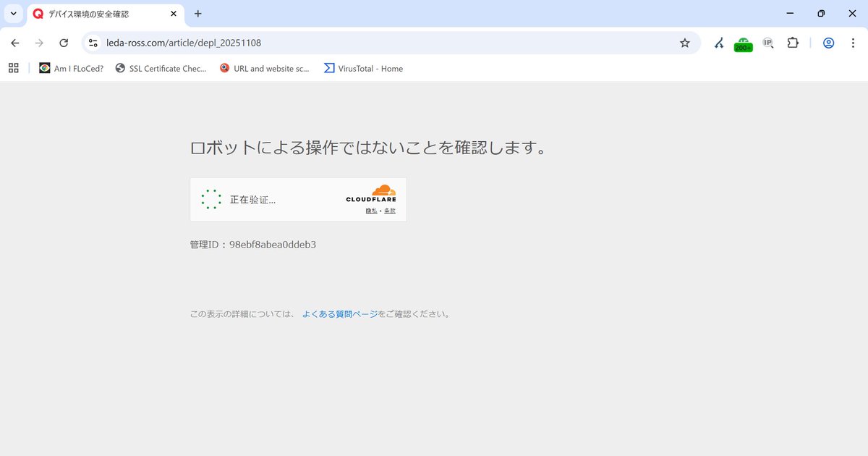Open Chrome's three-dot menu
The width and height of the screenshot is (868, 456).
pyautogui.click(x=853, y=43)
